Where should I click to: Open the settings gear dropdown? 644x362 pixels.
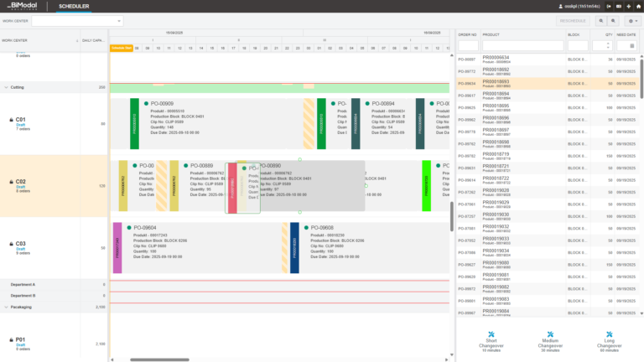click(633, 20)
